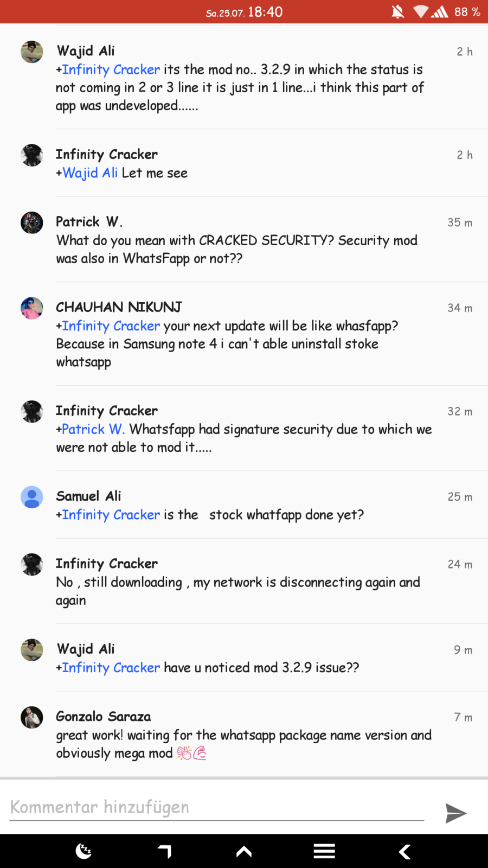Tap the send comment arrow icon
488x868 pixels.
[x=455, y=813]
